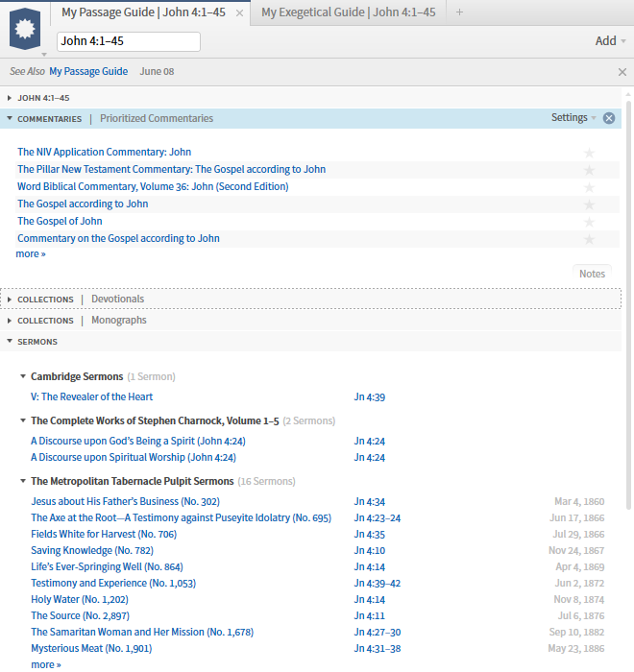Collapse the Metropolitan Tabernacle Pulpit Sermons group
634x672 pixels.
pyautogui.click(x=23, y=481)
